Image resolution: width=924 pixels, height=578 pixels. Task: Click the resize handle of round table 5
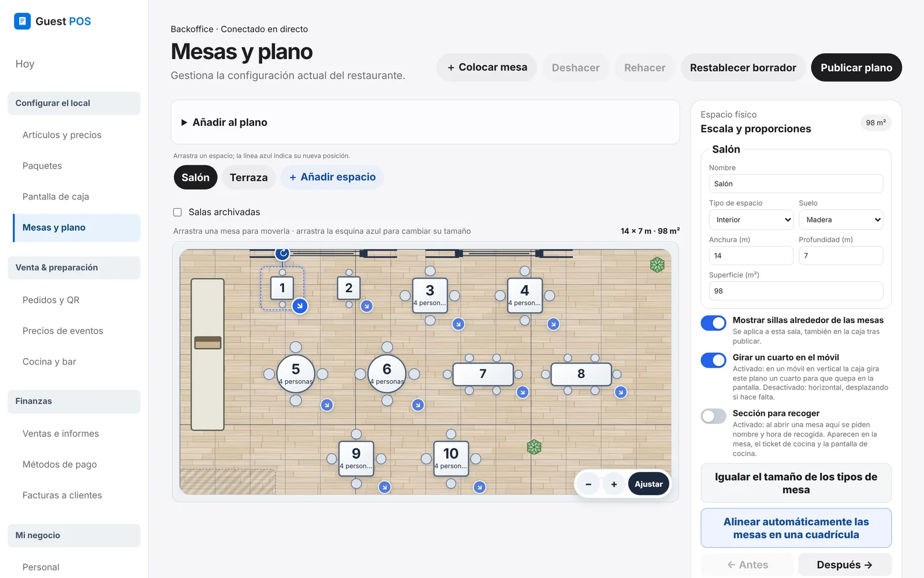[327, 405]
